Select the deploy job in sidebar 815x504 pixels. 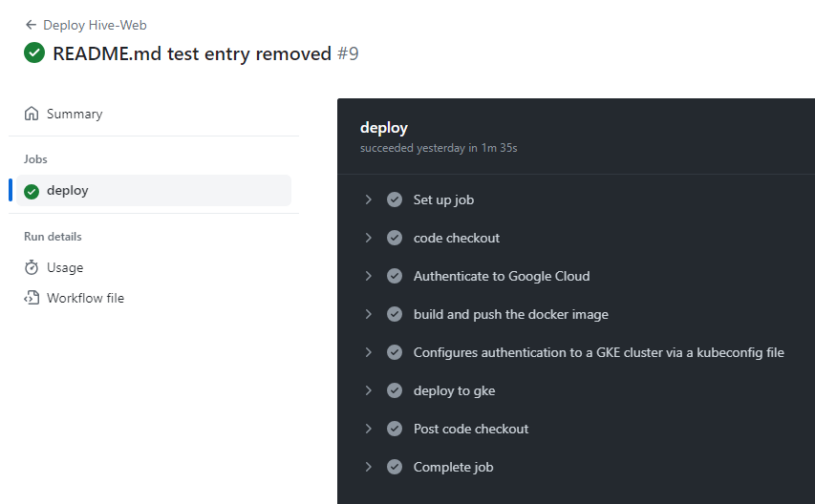(154, 191)
